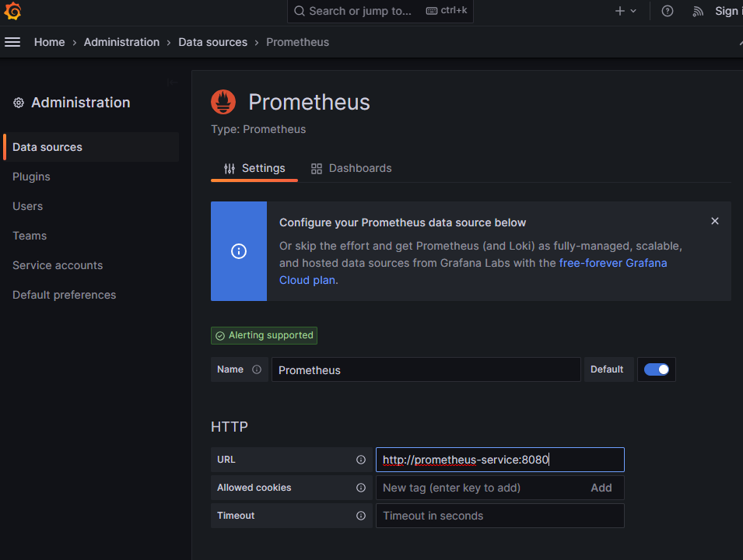Click the HTTP section heading
This screenshot has height=560, width=743.
click(x=230, y=427)
